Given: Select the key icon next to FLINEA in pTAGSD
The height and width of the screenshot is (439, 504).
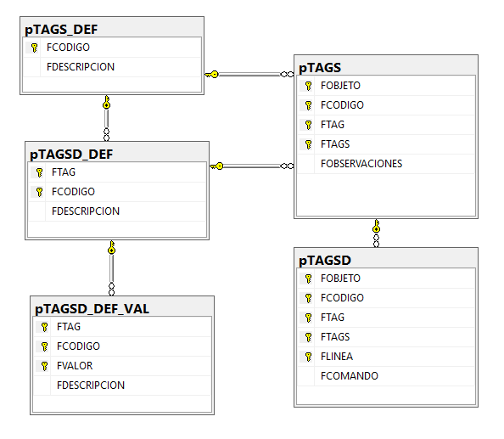Looking at the screenshot, I should tap(308, 357).
